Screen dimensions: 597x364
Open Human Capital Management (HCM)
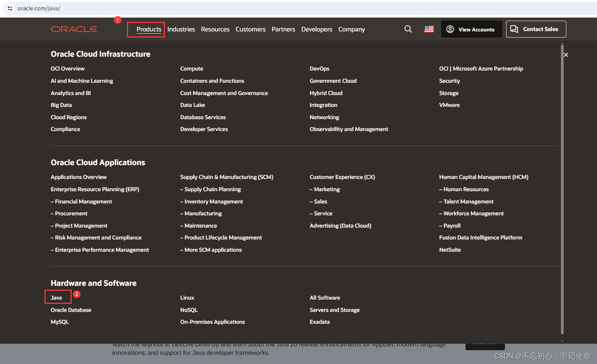[x=484, y=177]
